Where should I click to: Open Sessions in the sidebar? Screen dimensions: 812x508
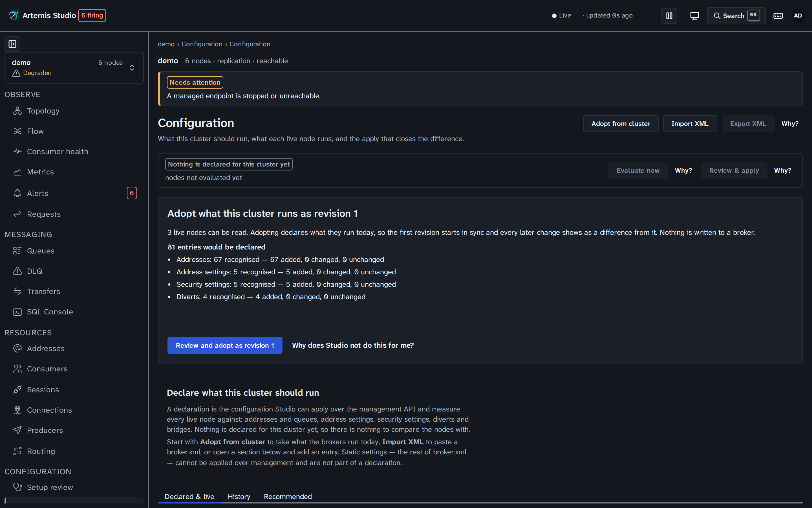(74, 390)
